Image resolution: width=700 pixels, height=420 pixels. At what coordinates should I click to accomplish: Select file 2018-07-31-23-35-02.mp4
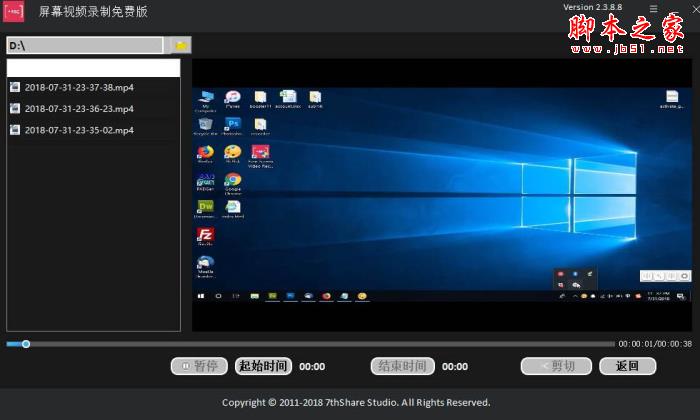(x=93, y=130)
